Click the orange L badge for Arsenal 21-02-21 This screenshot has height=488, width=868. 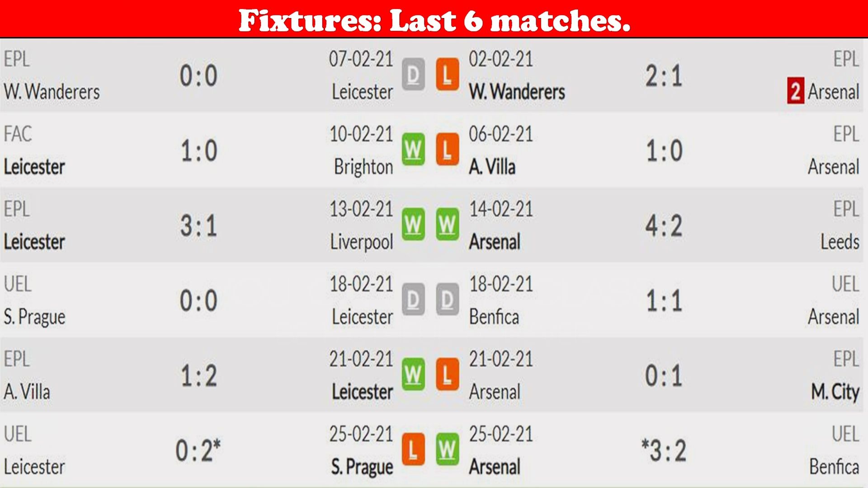(x=448, y=375)
